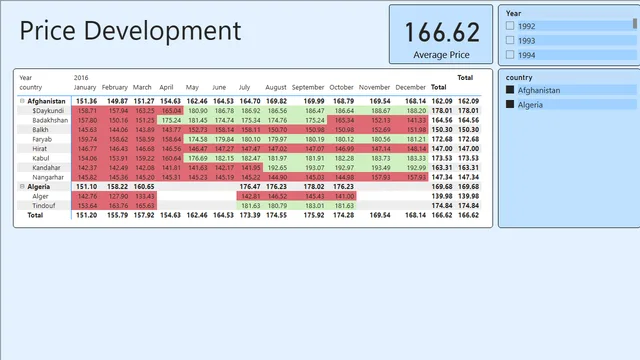The image size is (640, 360).
Task: Click the January column header
Action: [84, 87]
